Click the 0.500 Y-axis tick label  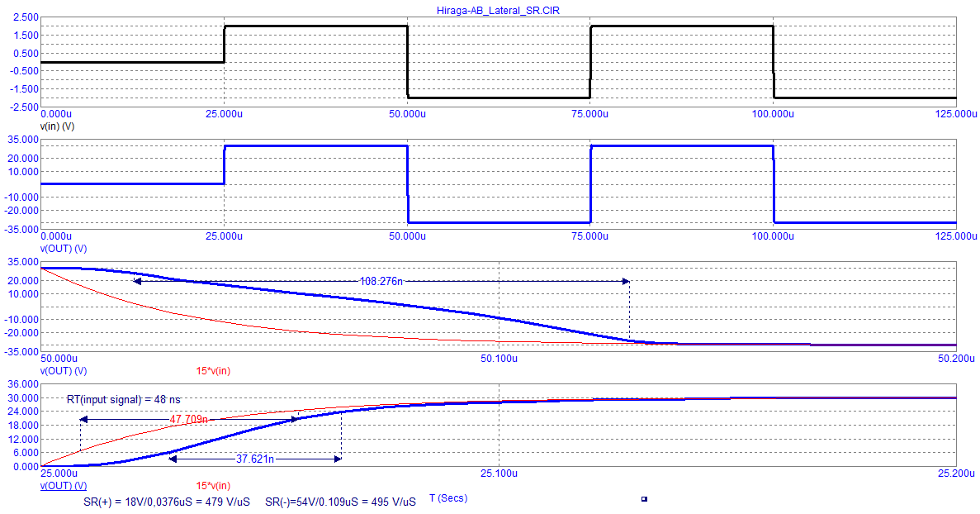pyautogui.click(x=26, y=53)
